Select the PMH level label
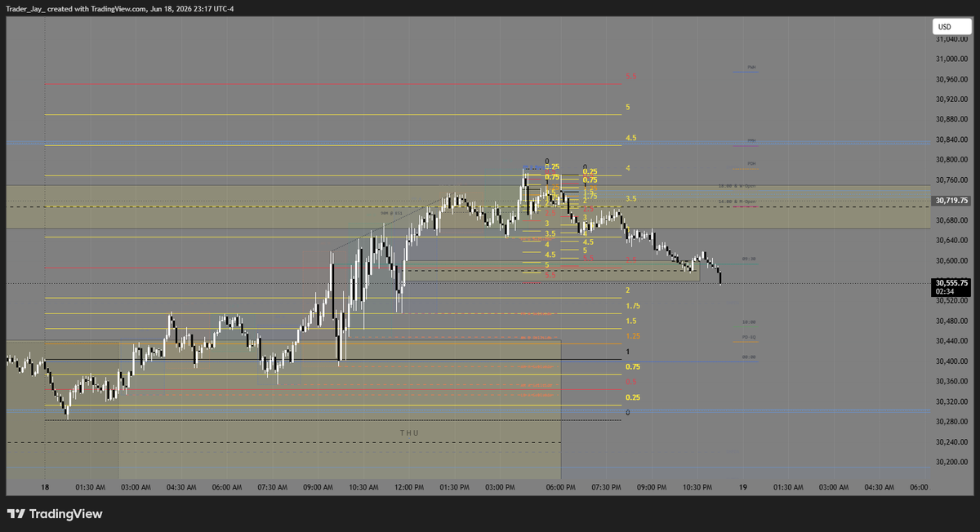Viewport: 980px width, 532px height. 751,141
